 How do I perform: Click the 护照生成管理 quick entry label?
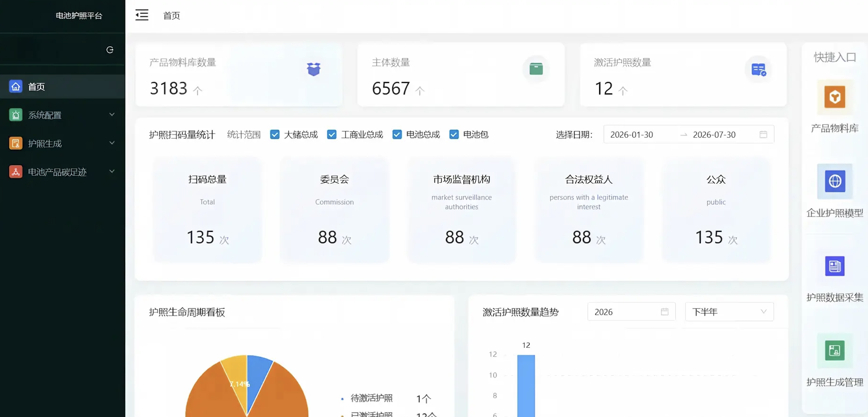(835, 382)
